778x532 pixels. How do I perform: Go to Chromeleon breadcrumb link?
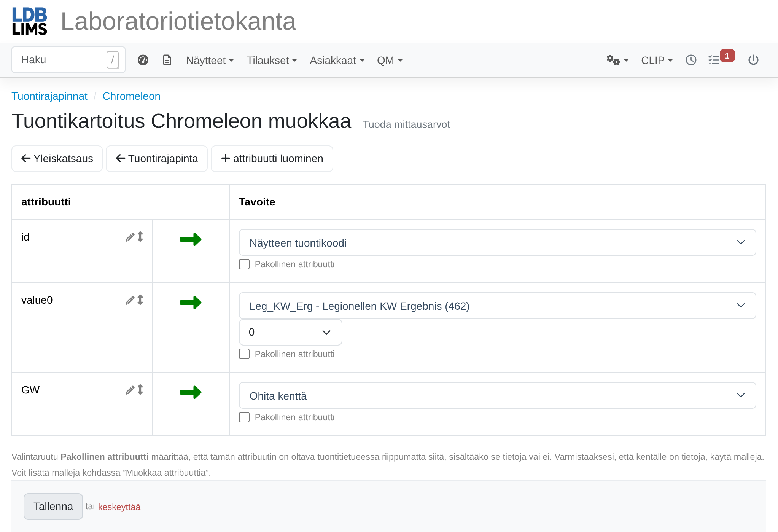click(x=132, y=96)
